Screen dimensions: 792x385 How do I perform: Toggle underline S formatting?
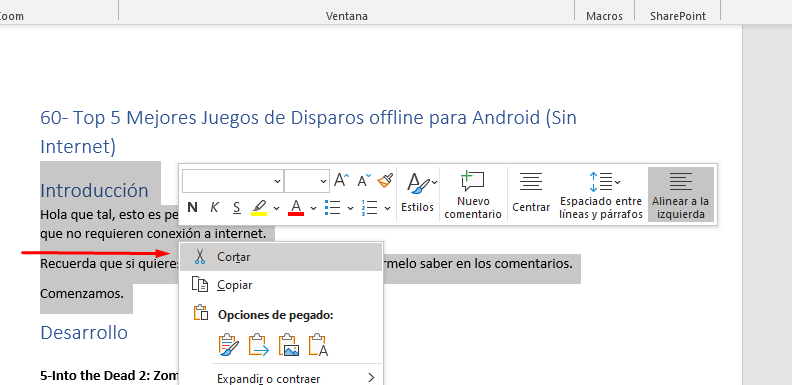tap(236, 208)
